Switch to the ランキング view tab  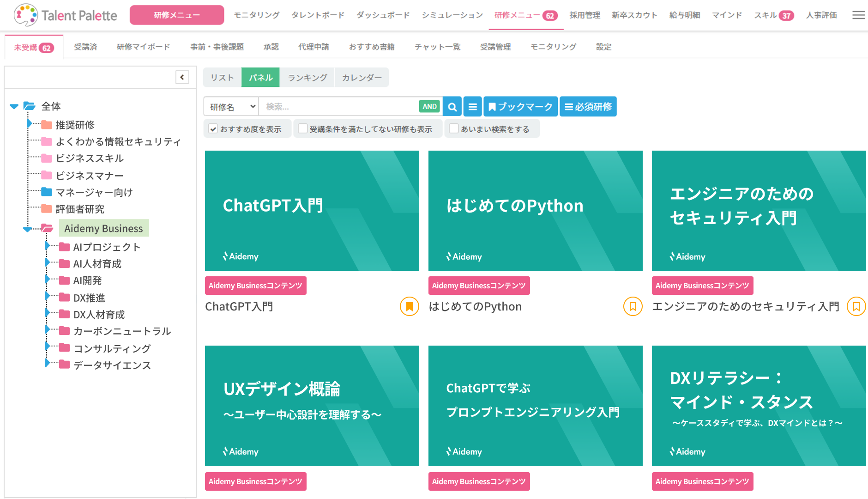pyautogui.click(x=307, y=77)
